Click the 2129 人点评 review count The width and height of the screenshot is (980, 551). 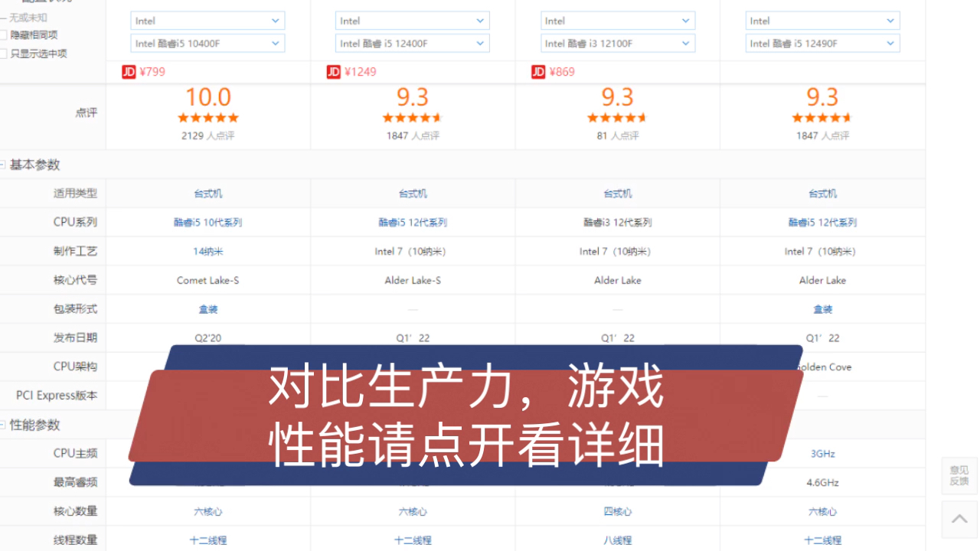pyautogui.click(x=207, y=135)
